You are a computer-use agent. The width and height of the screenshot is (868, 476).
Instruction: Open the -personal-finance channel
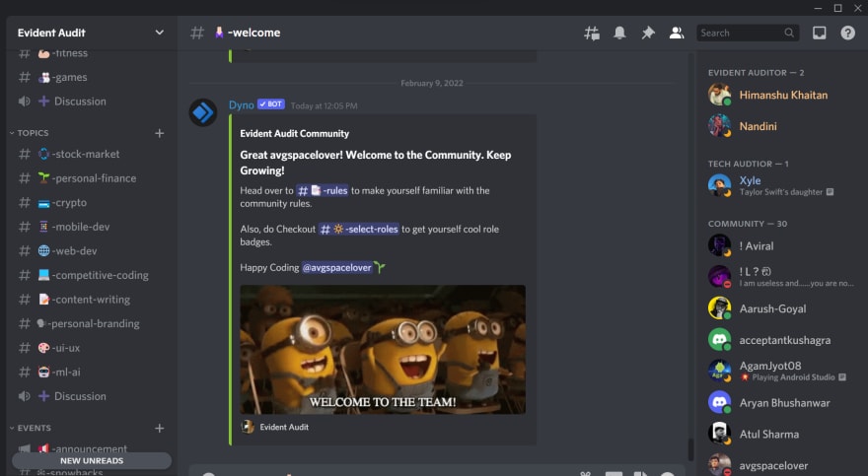pyautogui.click(x=92, y=178)
